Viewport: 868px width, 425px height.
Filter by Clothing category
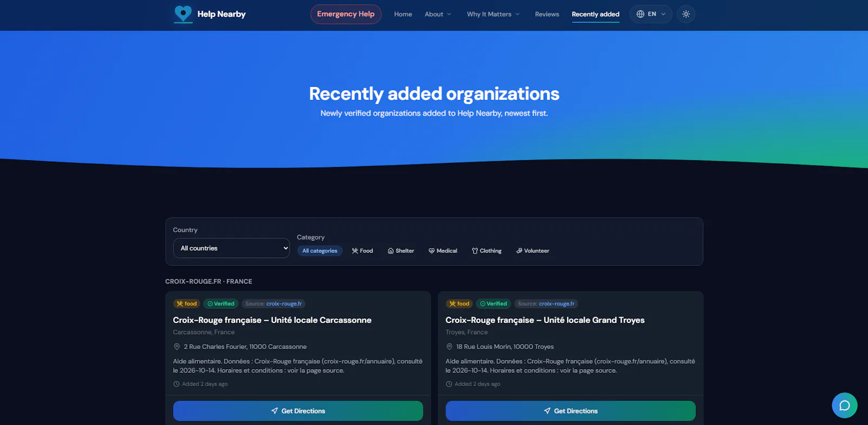(487, 251)
